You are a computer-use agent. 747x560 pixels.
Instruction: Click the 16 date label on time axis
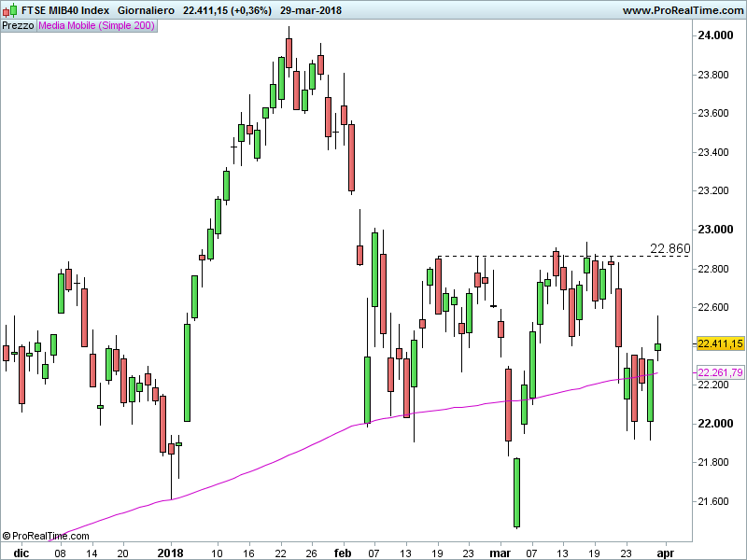tap(248, 553)
